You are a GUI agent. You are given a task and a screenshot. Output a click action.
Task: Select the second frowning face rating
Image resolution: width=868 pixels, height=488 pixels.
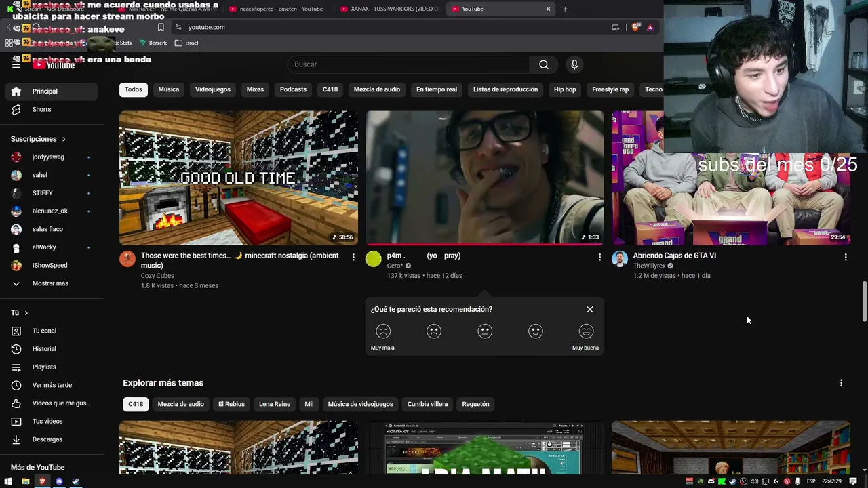click(x=434, y=331)
